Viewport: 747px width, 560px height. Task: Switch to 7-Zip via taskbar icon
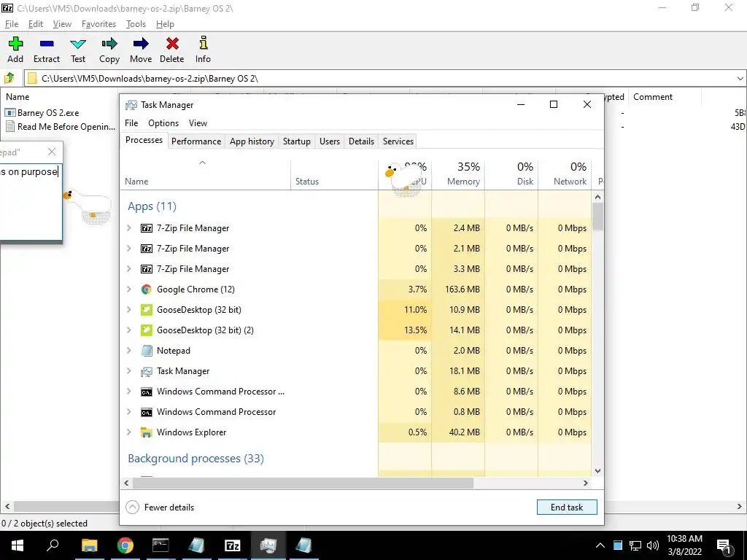(232, 545)
